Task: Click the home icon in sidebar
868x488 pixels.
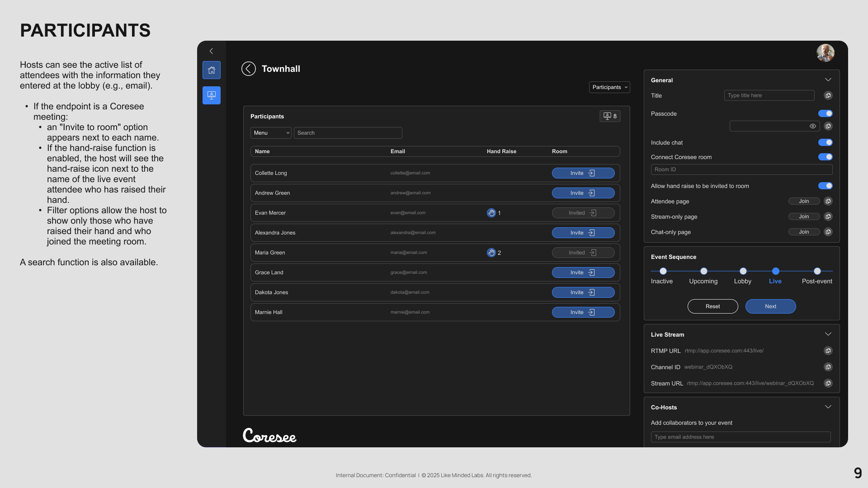Action: pos(211,70)
